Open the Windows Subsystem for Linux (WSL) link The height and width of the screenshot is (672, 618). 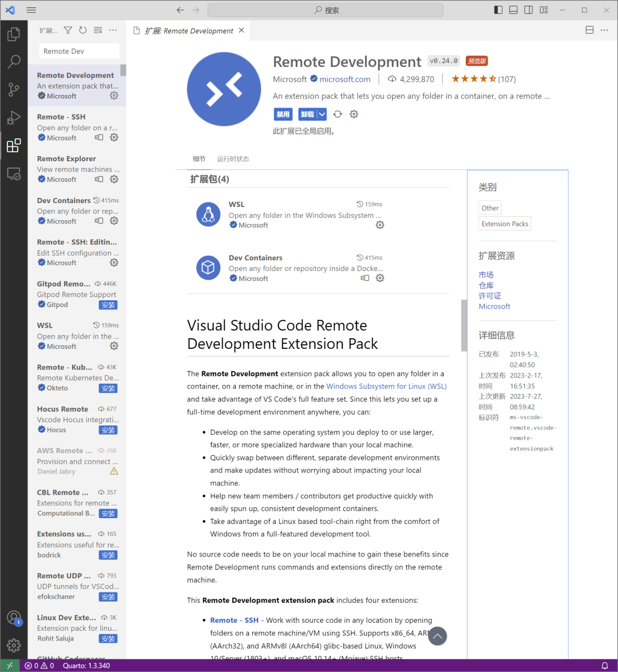click(386, 386)
